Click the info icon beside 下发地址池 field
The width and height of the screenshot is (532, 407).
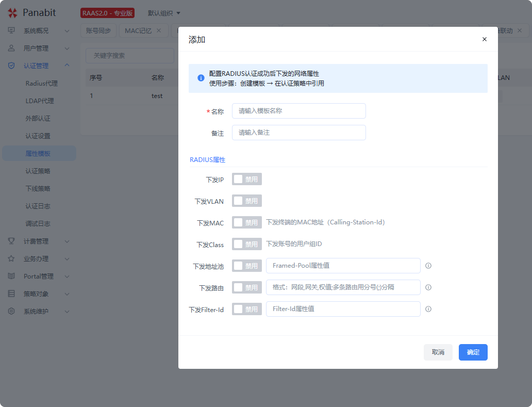tap(428, 266)
